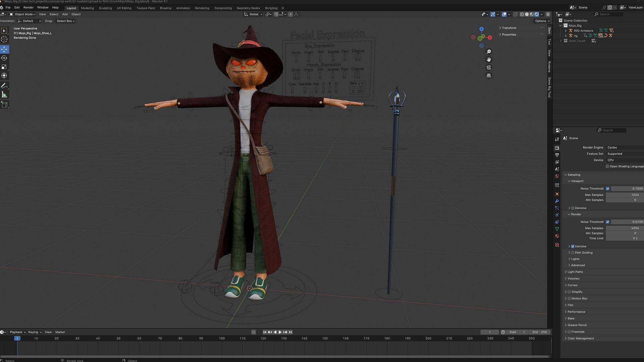
Task: Expand RIG-Armature in outliner
Action: 566,31
